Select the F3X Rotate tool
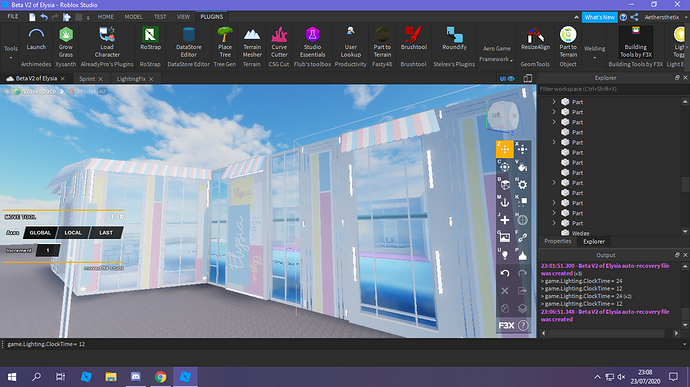The width and height of the screenshot is (690, 387). (x=504, y=167)
